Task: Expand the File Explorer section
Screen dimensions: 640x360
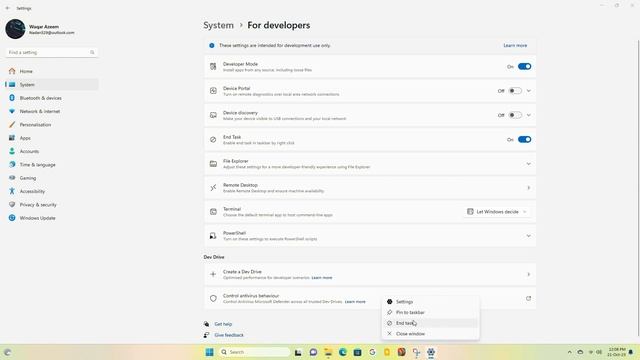Action: click(x=529, y=164)
